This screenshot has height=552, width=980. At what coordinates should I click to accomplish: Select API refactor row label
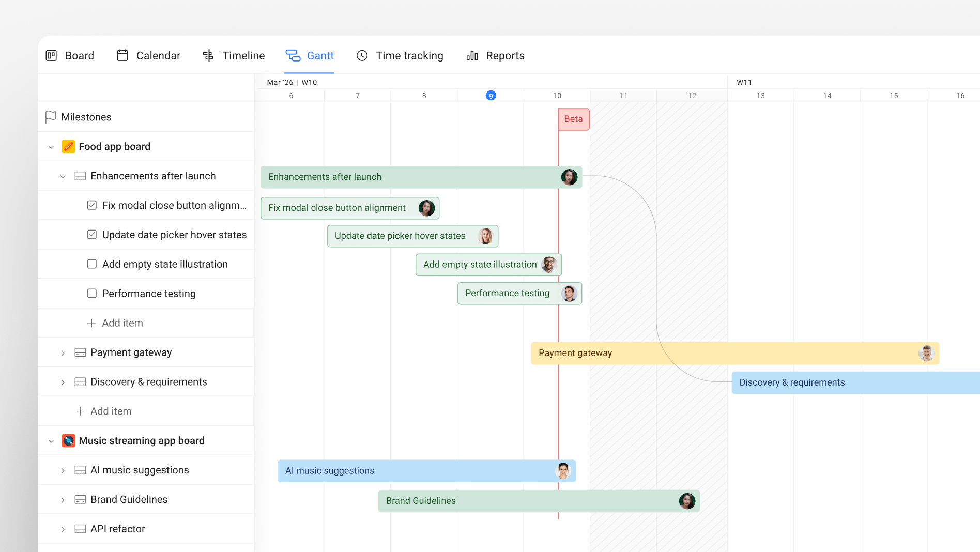tap(118, 529)
